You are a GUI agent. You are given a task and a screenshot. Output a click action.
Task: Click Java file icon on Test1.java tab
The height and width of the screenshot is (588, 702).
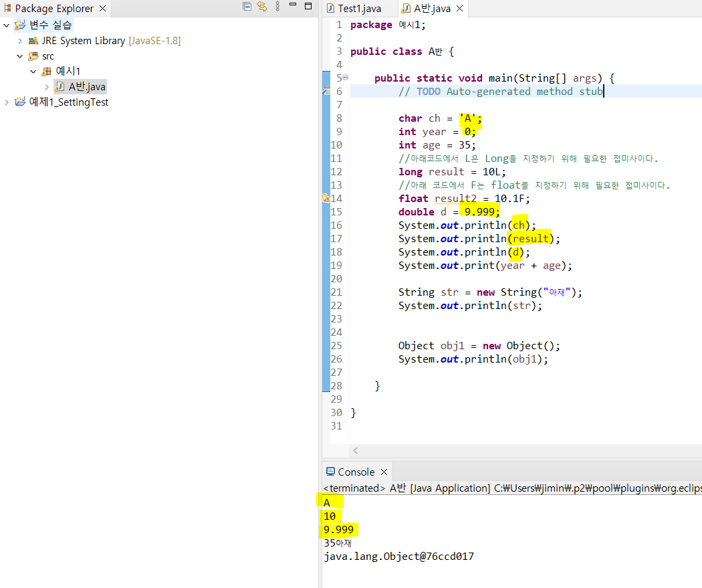pos(330,9)
